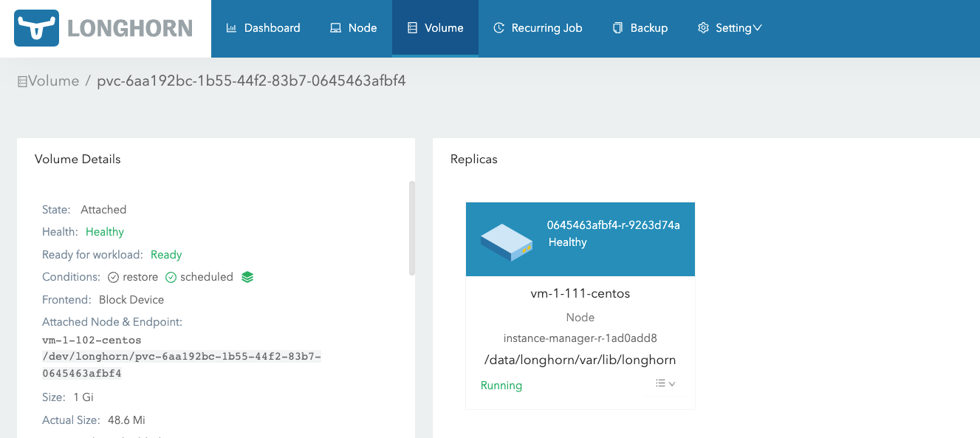Click the scheduled condition check icon
Image resolution: width=980 pixels, height=438 pixels.
click(x=171, y=278)
